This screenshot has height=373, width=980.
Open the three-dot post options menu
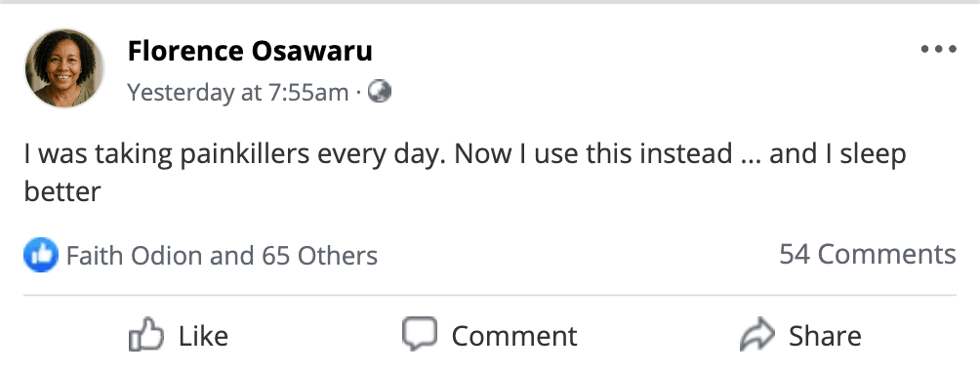point(939,49)
